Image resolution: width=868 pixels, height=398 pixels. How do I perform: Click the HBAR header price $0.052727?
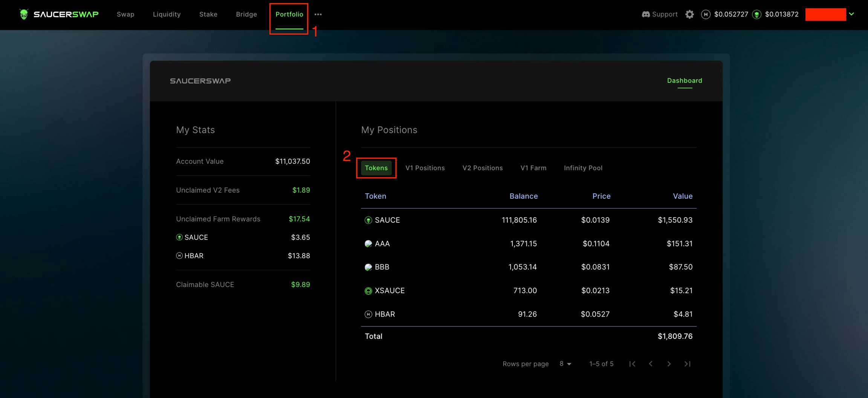pyautogui.click(x=731, y=14)
